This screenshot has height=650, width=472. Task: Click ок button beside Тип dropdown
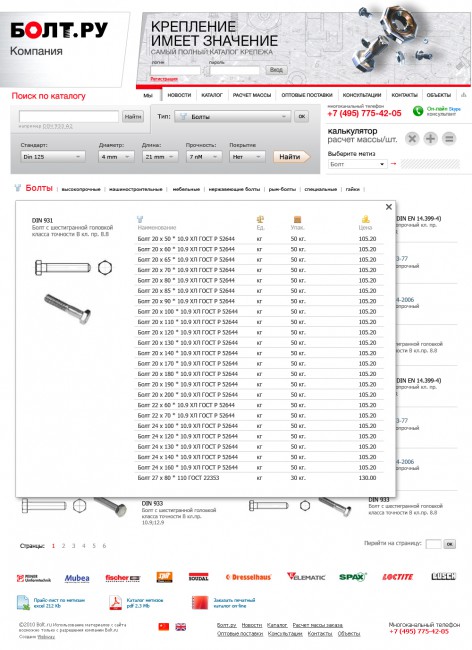(x=302, y=117)
